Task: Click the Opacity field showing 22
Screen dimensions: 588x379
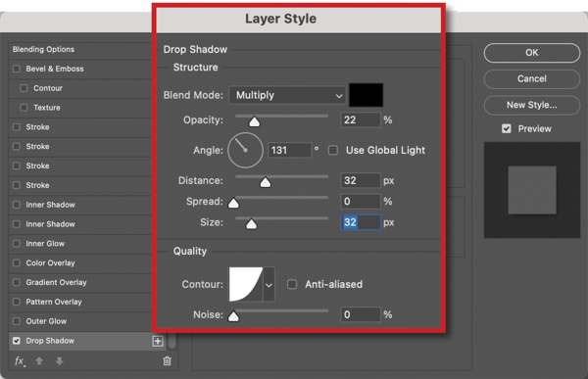Action: (x=361, y=119)
